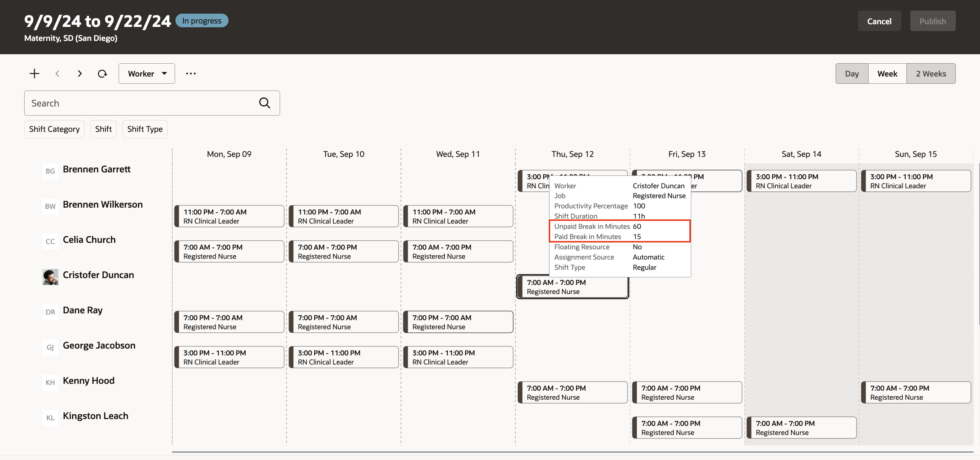The height and width of the screenshot is (460, 980).
Task: Click the BG avatar for Brennen Garrett
Action: tap(50, 171)
